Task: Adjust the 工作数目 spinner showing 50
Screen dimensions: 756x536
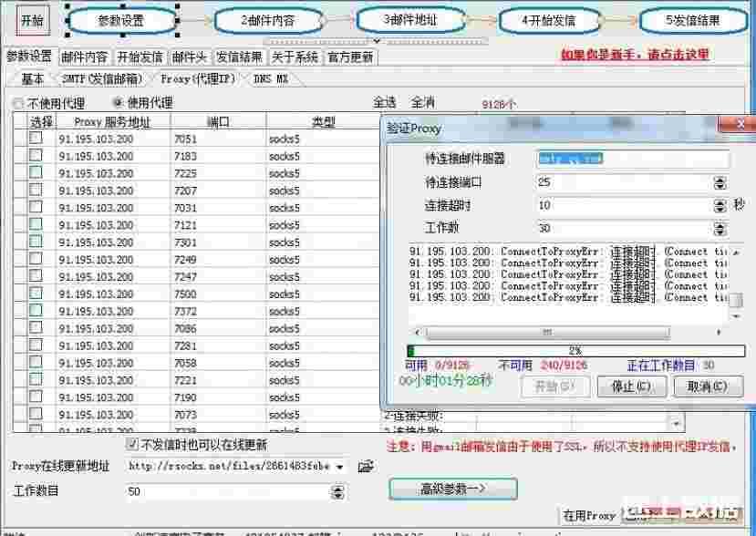Action: (x=337, y=491)
